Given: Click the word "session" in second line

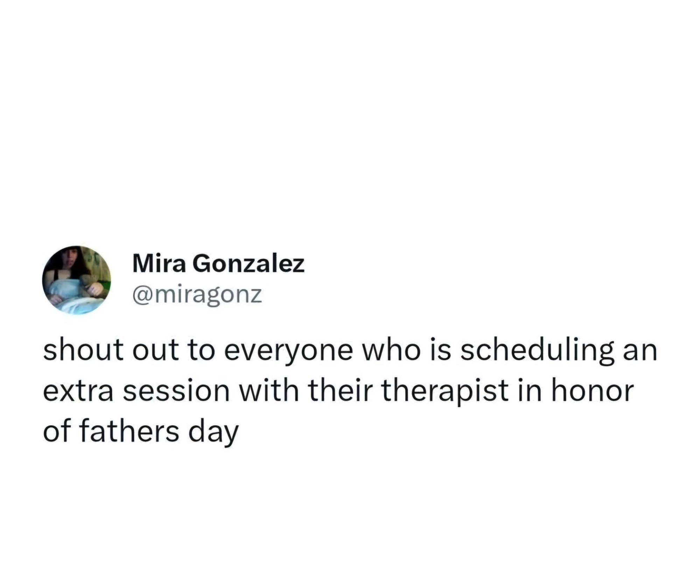Looking at the screenshot, I should (176, 391).
